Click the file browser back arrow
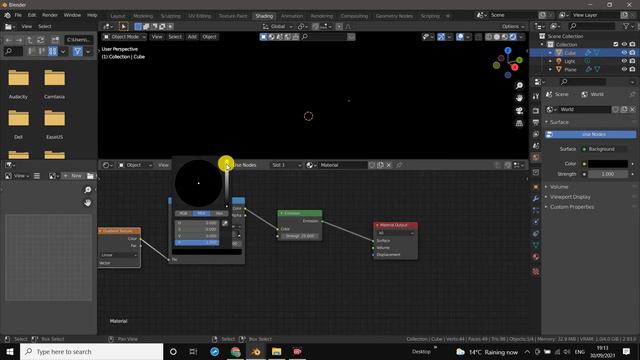 click(x=9, y=40)
